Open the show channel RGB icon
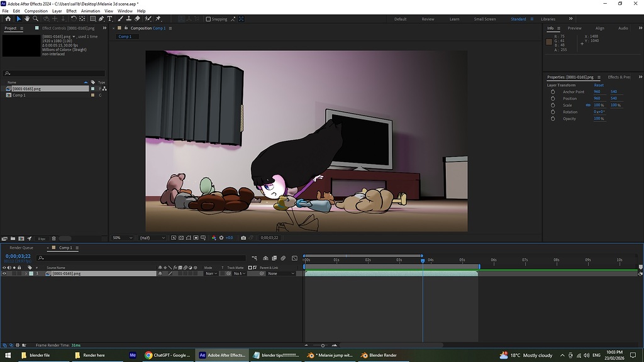 click(x=214, y=238)
